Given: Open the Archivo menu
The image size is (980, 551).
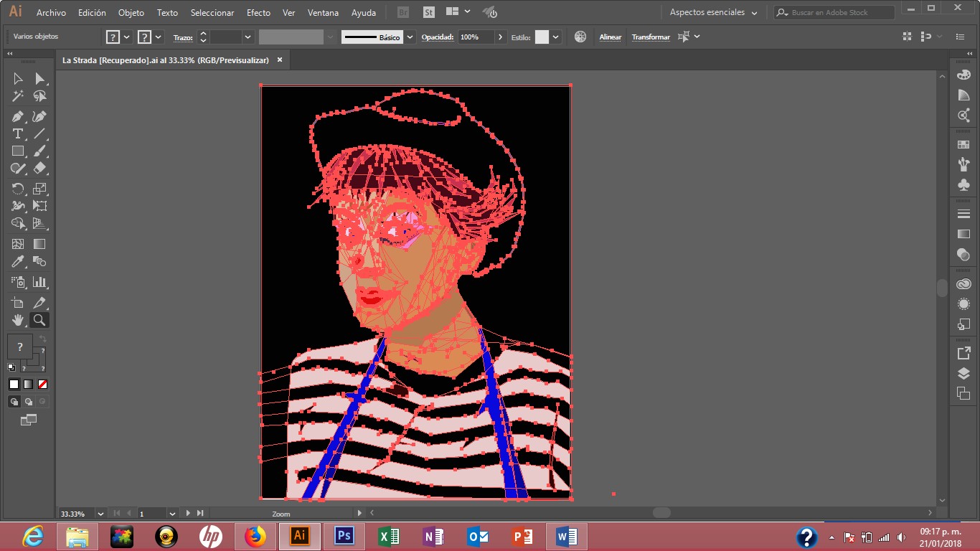Looking at the screenshot, I should point(51,13).
